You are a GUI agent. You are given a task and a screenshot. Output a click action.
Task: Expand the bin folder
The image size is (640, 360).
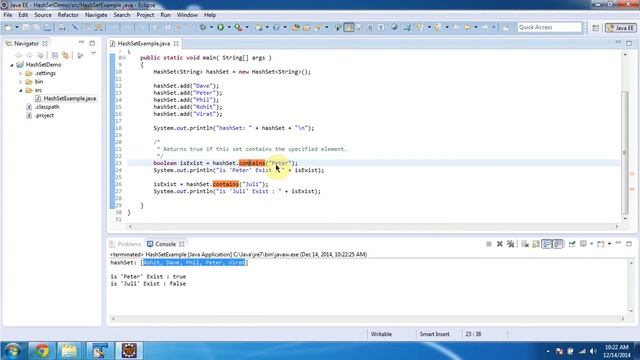tap(20, 82)
